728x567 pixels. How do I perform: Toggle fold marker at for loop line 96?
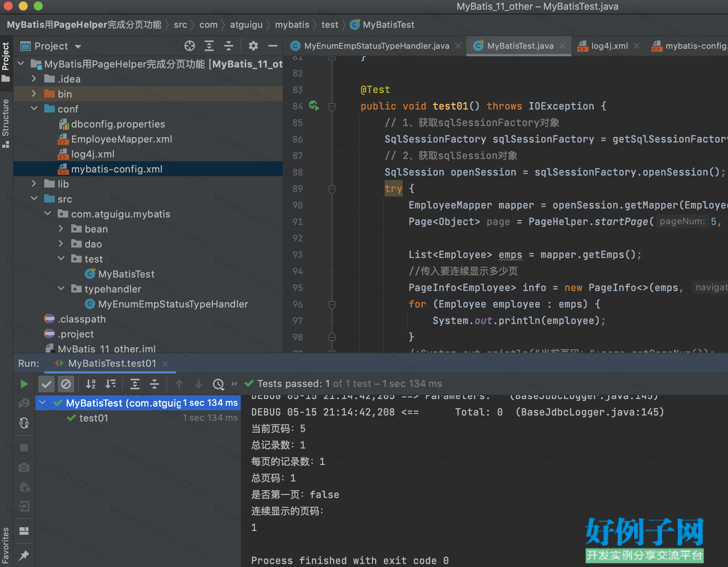332,304
